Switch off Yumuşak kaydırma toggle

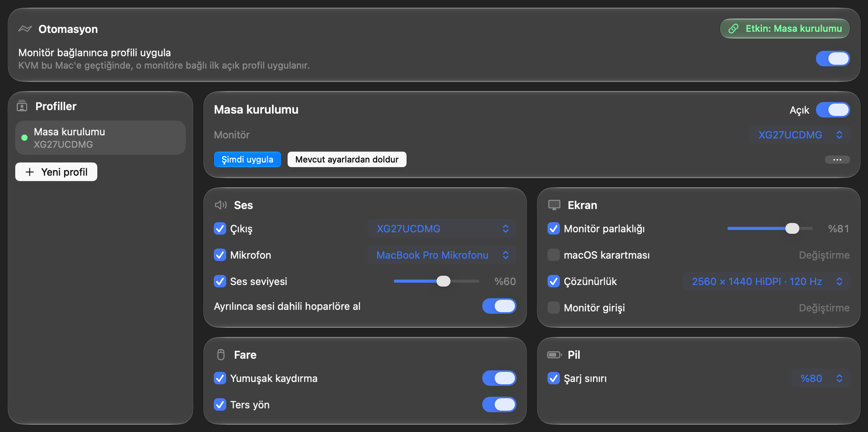tap(499, 378)
